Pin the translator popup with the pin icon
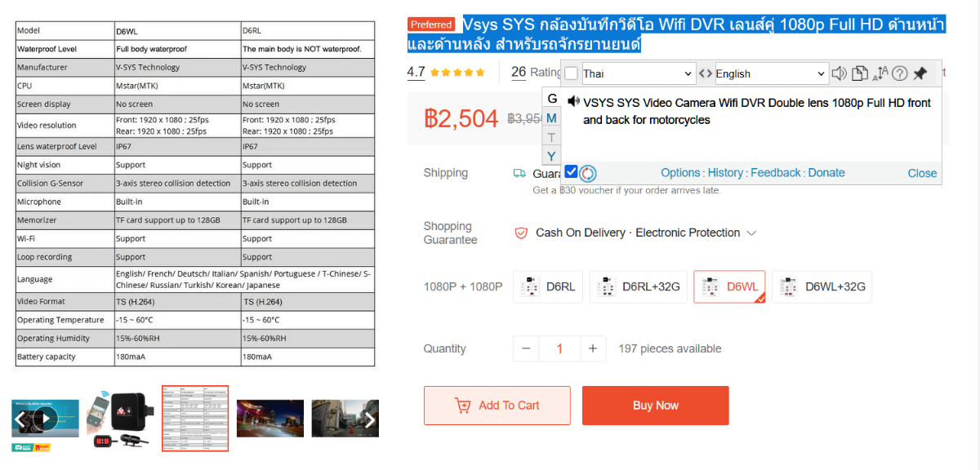The height and width of the screenshot is (470, 980). (x=920, y=73)
